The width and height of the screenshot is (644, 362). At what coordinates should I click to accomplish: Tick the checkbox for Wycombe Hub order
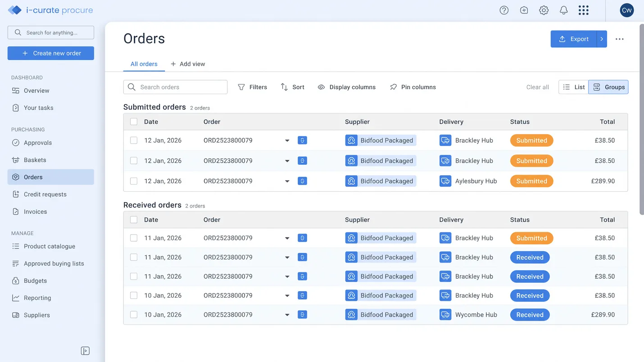134,315
